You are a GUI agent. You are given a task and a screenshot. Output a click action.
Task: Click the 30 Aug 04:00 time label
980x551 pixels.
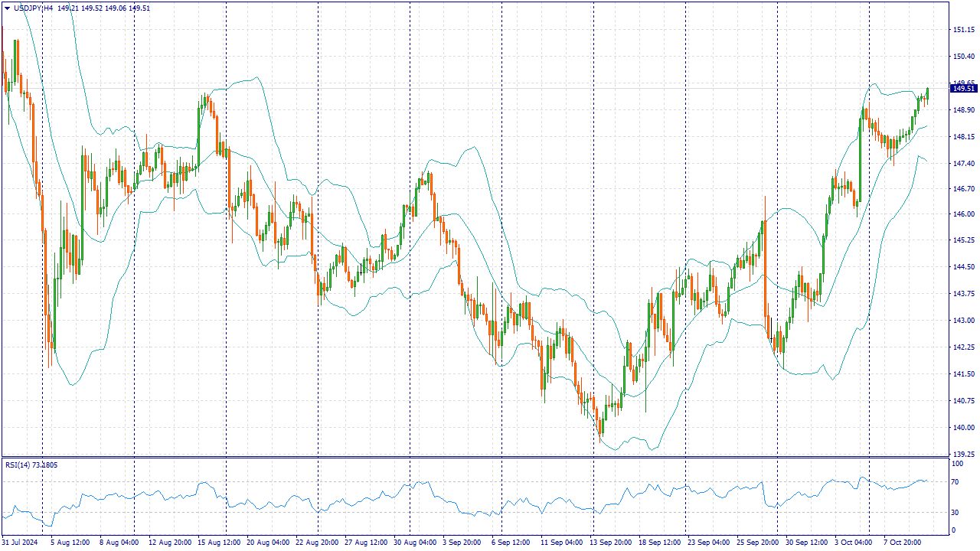(x=415, y=543)
